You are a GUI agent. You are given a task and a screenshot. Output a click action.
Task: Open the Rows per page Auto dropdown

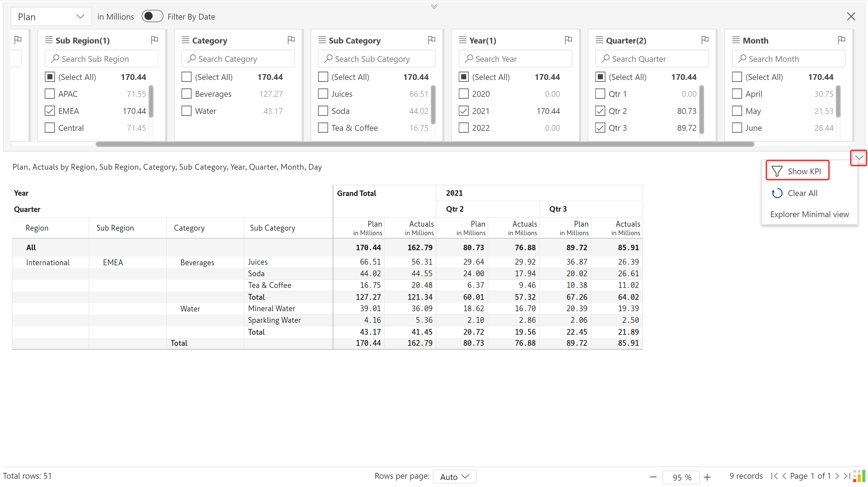tap(454, 477)
